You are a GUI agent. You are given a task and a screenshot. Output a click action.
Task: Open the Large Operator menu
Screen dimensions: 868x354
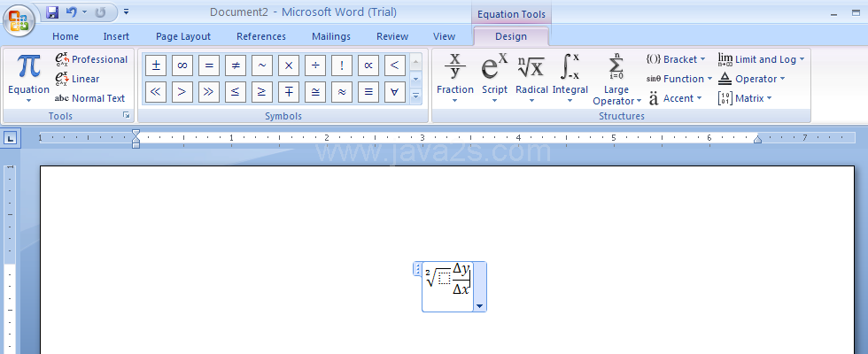(x=616, y=79)
